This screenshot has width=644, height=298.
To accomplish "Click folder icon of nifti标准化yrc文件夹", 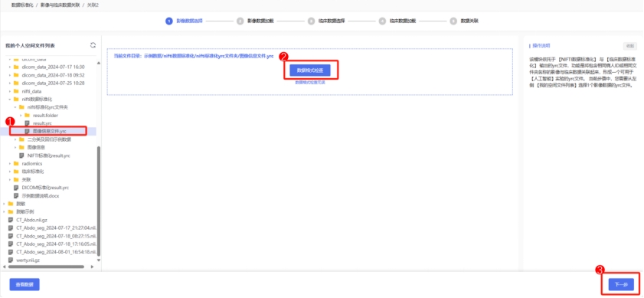I will (x=21, y=107).
